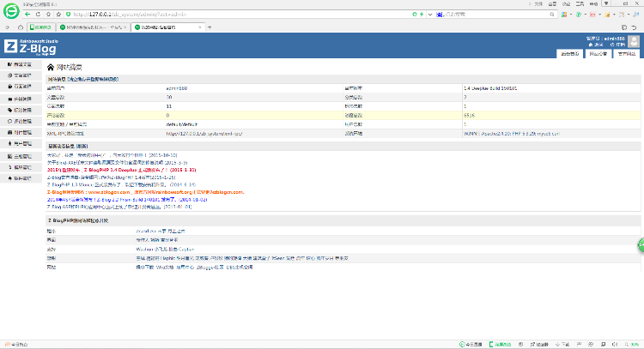Open a new browser tab with plus

tap(210, 27)
